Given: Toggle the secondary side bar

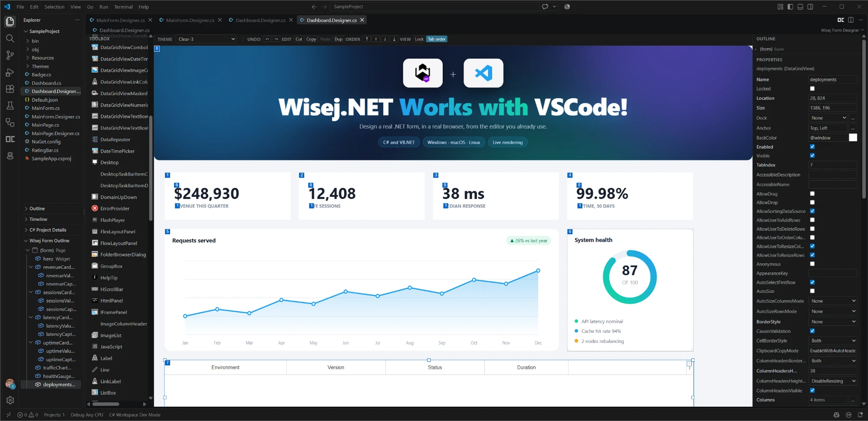Looking at the screenshot, I should [810, 7].
